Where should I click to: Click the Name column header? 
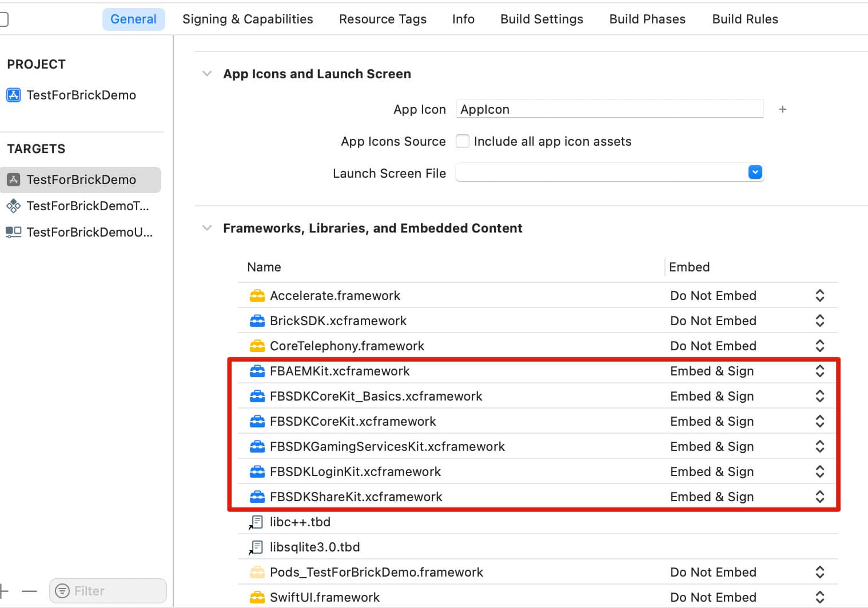click(264, 267)
